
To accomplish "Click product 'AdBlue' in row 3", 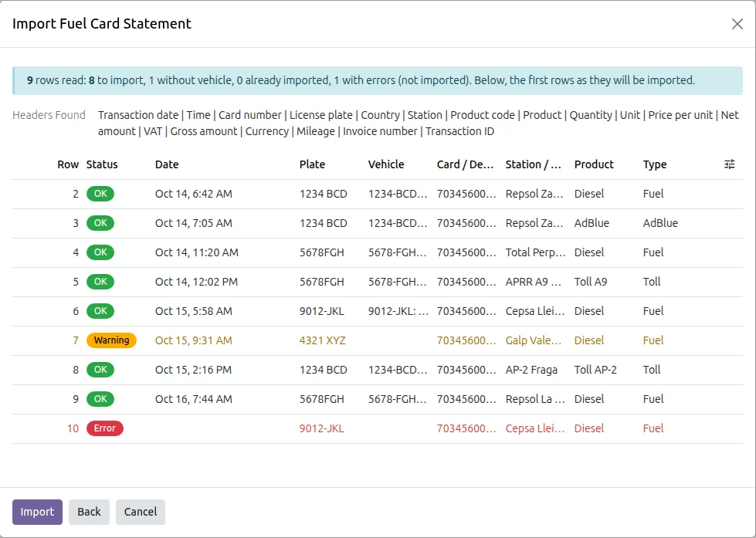I will 592,223.
